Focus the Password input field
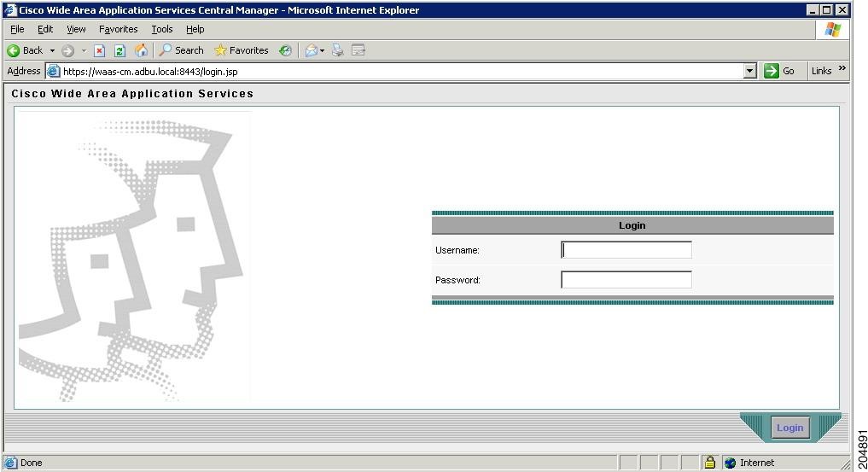Image resolution: width=868 pixels, height=472 pixels. [626, 279]
